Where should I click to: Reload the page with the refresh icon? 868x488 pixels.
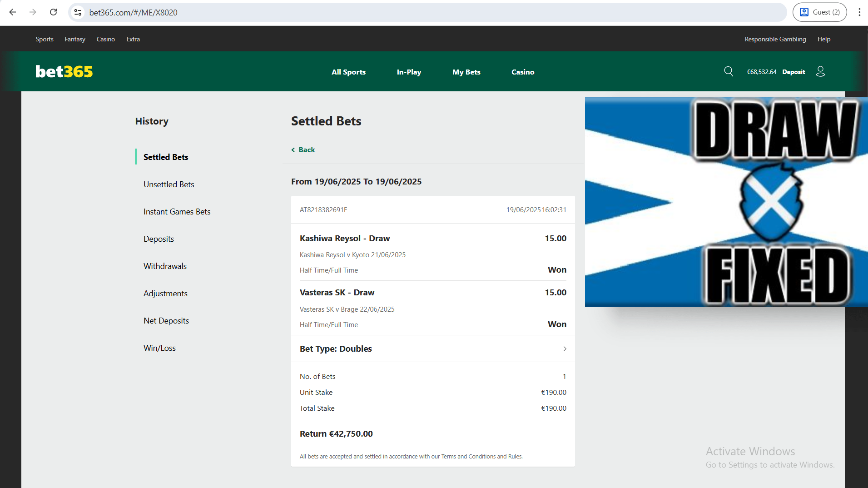click(x=53, y=12)
